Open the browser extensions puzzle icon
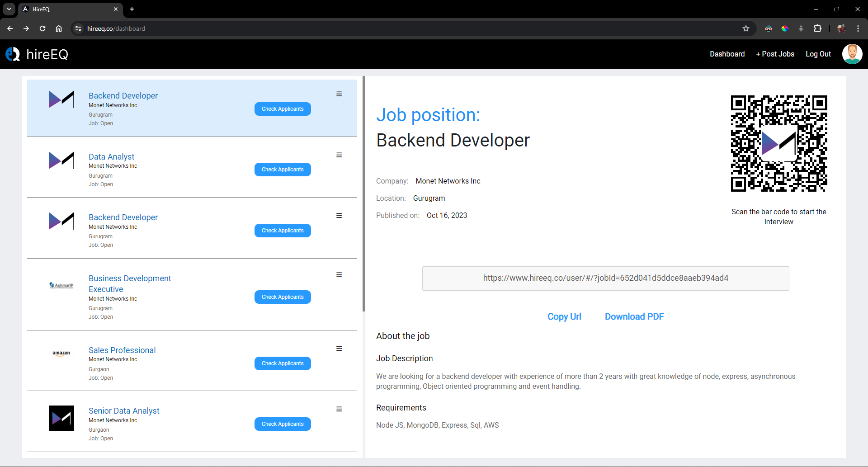The width and height of the screenshot is (868, 467). click(817, 28)
